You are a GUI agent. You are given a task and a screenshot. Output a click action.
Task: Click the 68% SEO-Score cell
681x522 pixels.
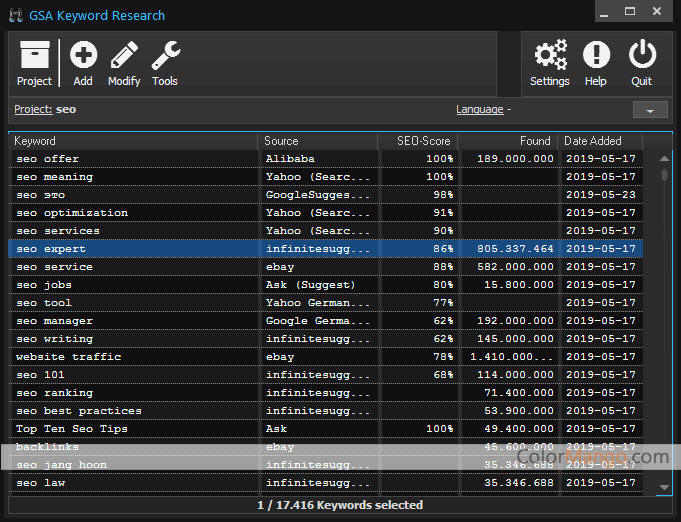[419, 375]
